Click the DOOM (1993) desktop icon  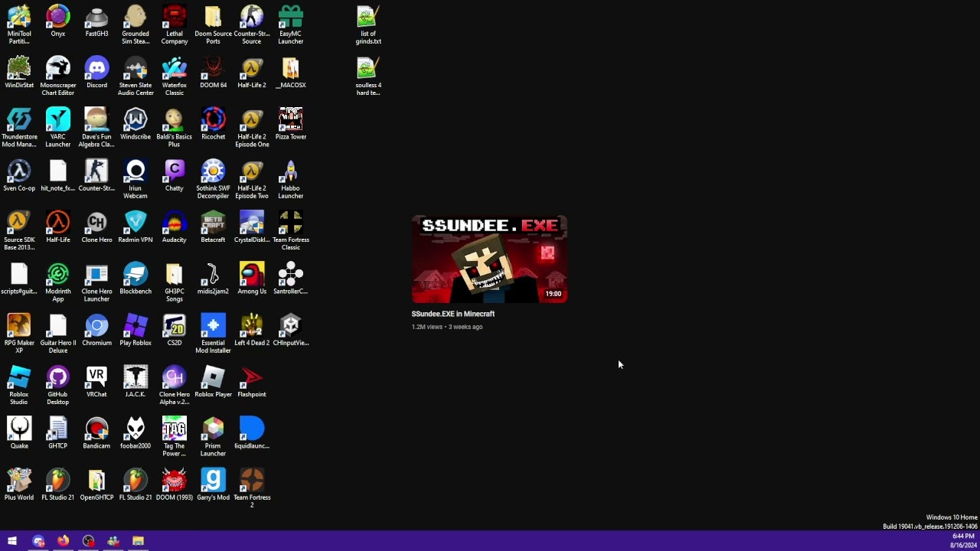click(x=174, y=484)
